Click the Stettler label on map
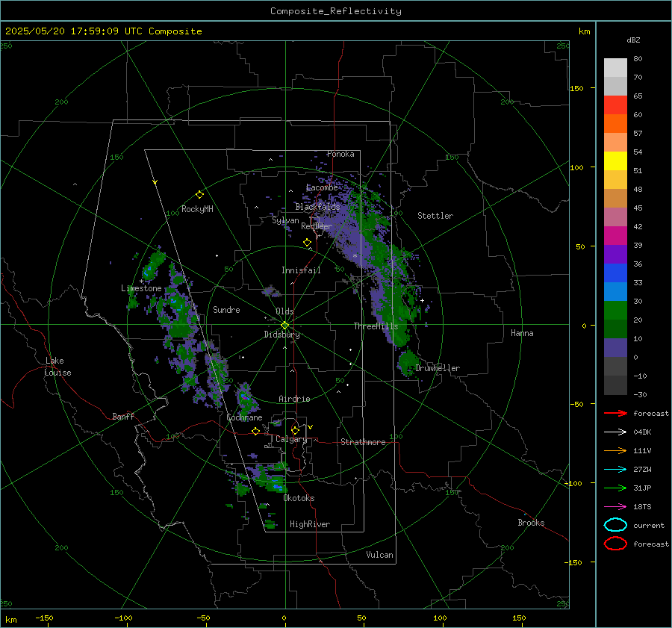This screenshot has height=628, width=672. 435,216
